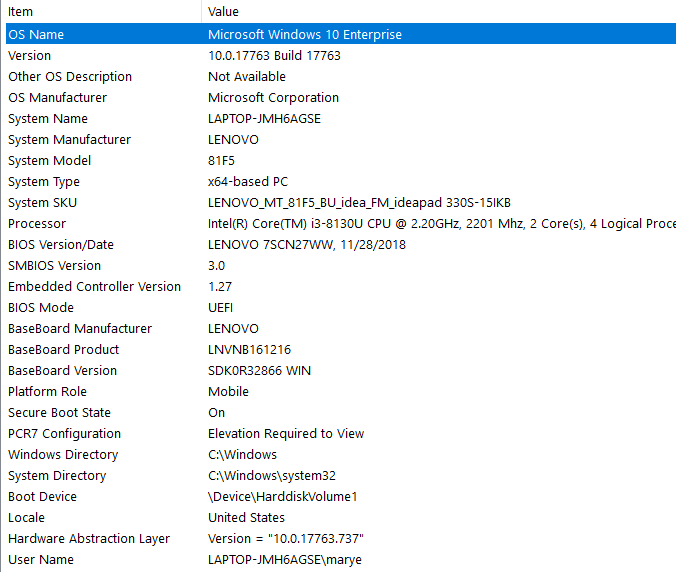Select the Boot Device row
This screenshot has height=572, width=676.
341,497
